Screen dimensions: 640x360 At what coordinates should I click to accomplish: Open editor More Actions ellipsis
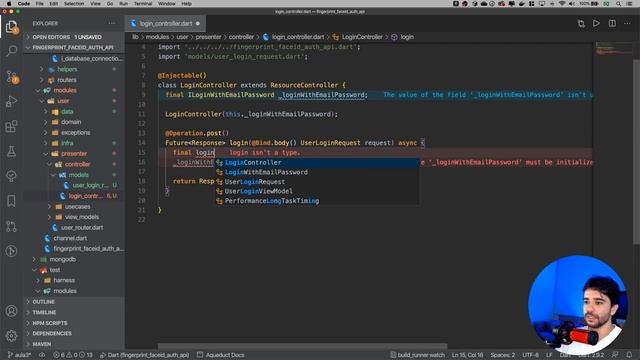(627, 24)
